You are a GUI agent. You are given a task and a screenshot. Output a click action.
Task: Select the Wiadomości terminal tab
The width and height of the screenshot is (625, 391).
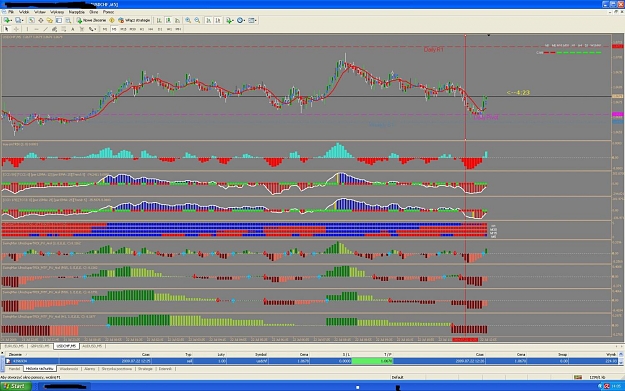click(69, 369)
